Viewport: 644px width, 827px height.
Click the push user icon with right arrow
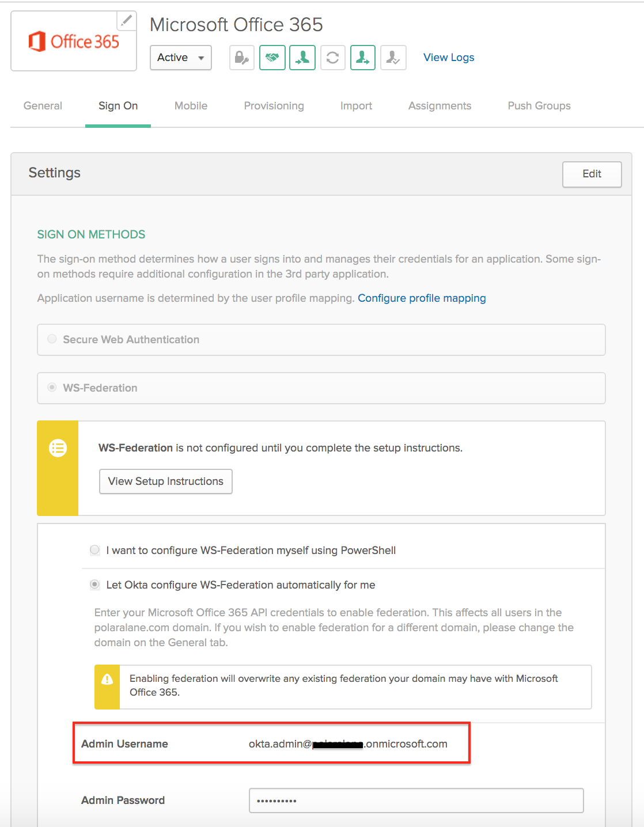pos(363,58)
